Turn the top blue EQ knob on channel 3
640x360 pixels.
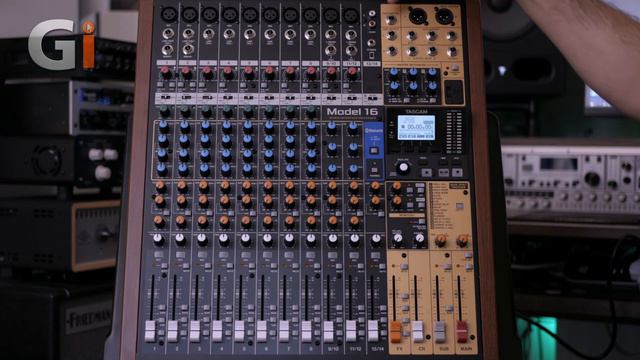click(206, 127)
